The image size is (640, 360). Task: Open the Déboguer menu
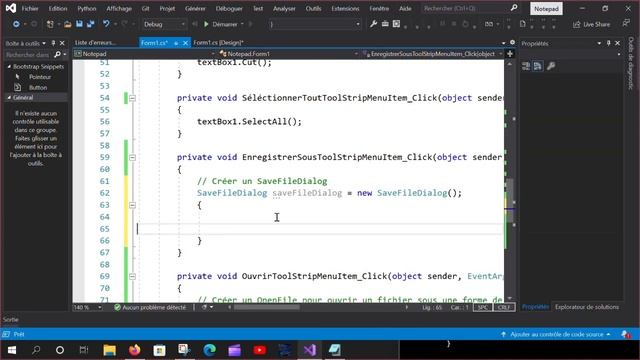(229, 8)
